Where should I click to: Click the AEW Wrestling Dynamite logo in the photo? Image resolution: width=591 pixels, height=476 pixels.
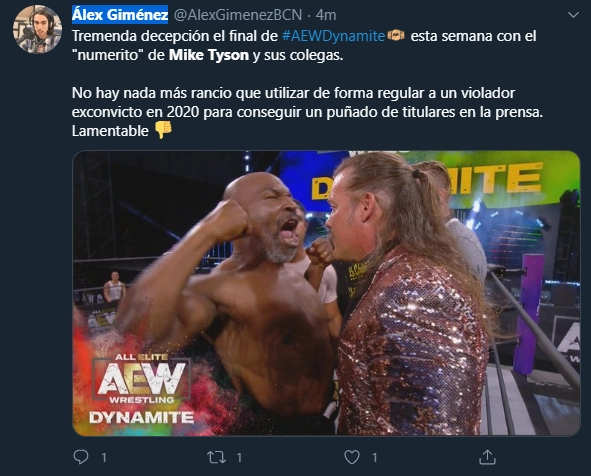tap(141, 389)
